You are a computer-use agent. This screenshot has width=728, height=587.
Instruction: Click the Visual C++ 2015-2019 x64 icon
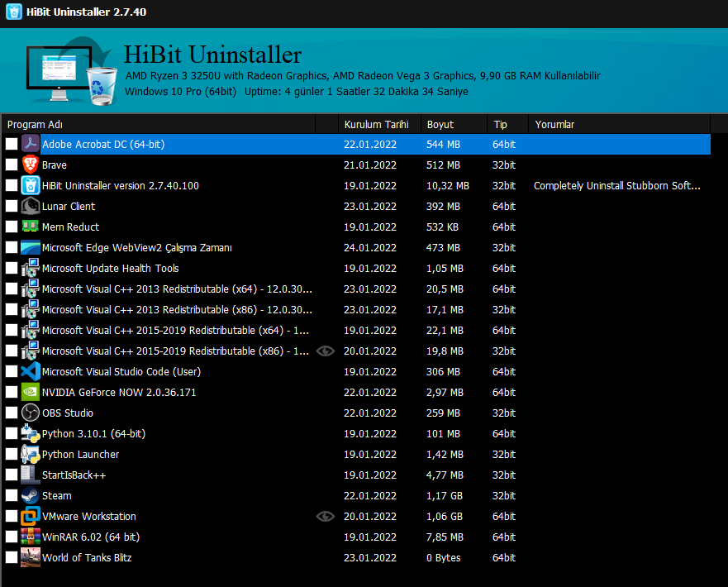pos(31,330)
